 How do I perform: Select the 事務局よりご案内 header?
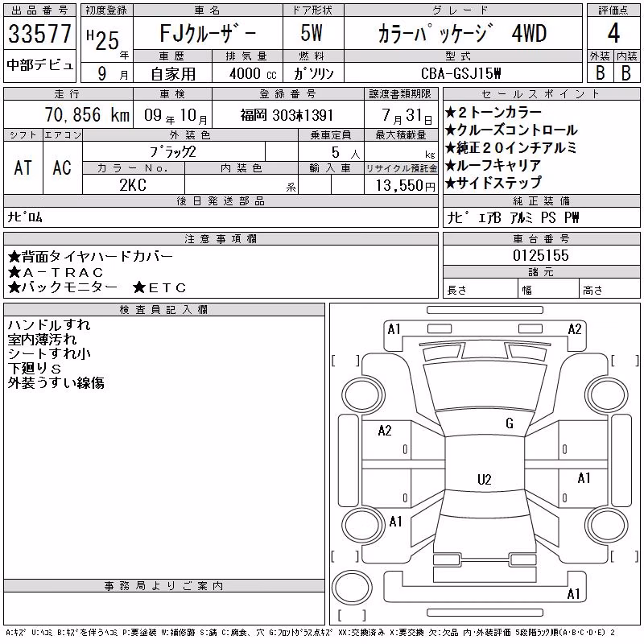[x=164, y=586]
